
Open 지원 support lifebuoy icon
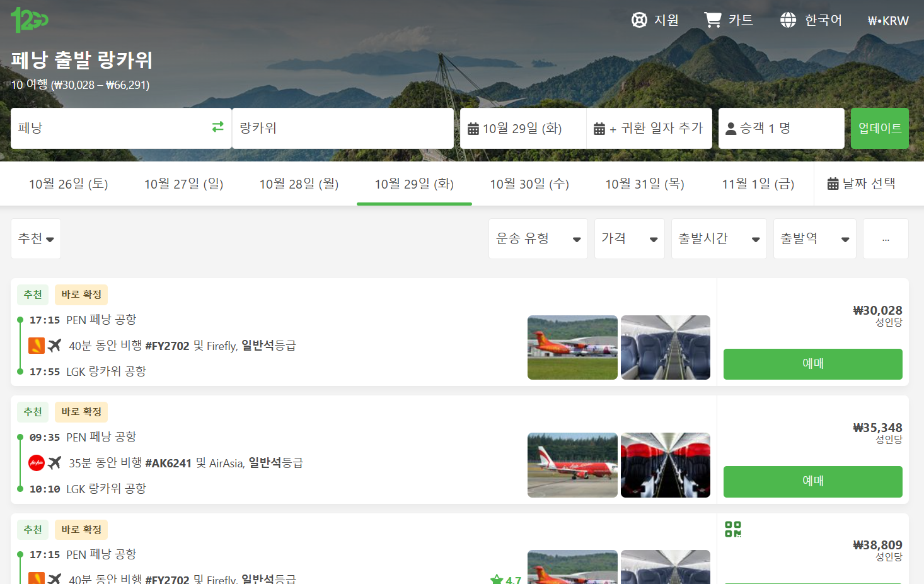639,20
